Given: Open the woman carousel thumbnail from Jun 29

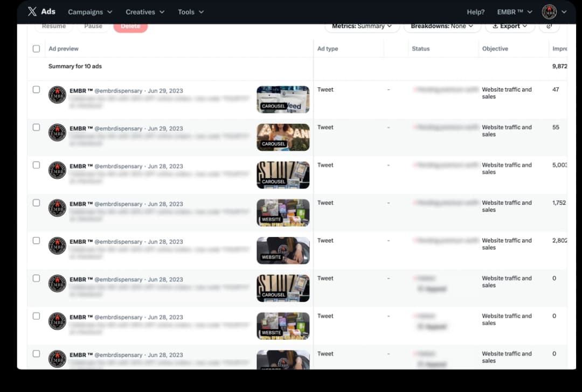Looking at the screenshot, I should 283,137.
